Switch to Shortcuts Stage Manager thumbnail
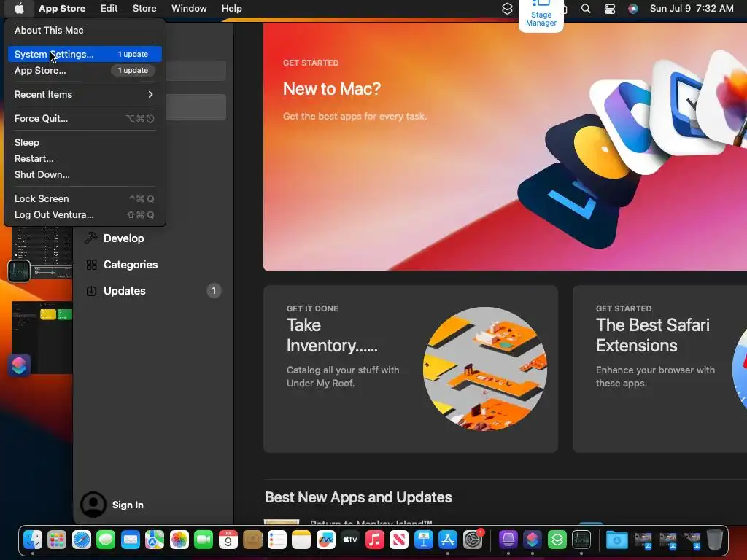The image size is (747, 560). [x=42, y=338]
